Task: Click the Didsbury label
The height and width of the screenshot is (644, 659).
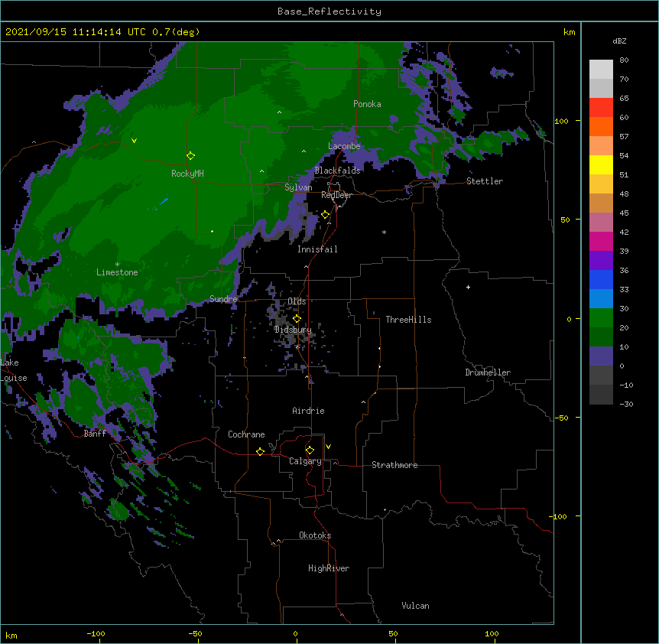Action: tap(293, 330)
